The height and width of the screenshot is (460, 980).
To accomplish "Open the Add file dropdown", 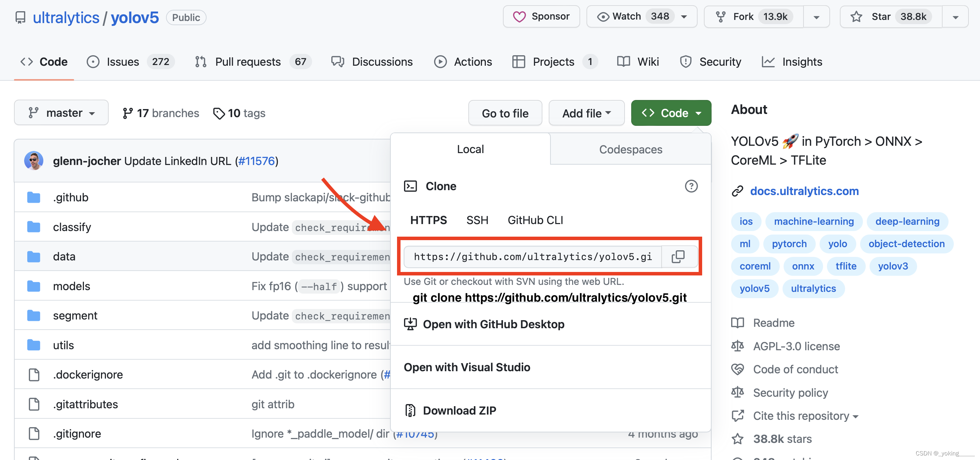I will (x=586, y=113).
